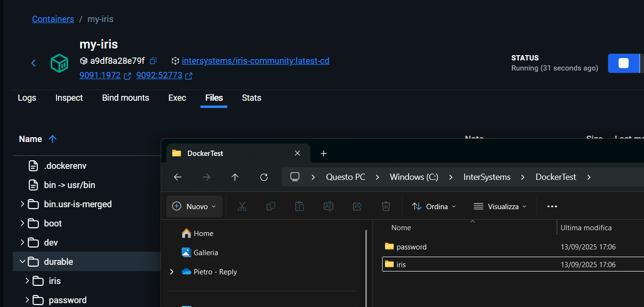
Task: Collapse the durable folder
Action: (x=22, y=261)
